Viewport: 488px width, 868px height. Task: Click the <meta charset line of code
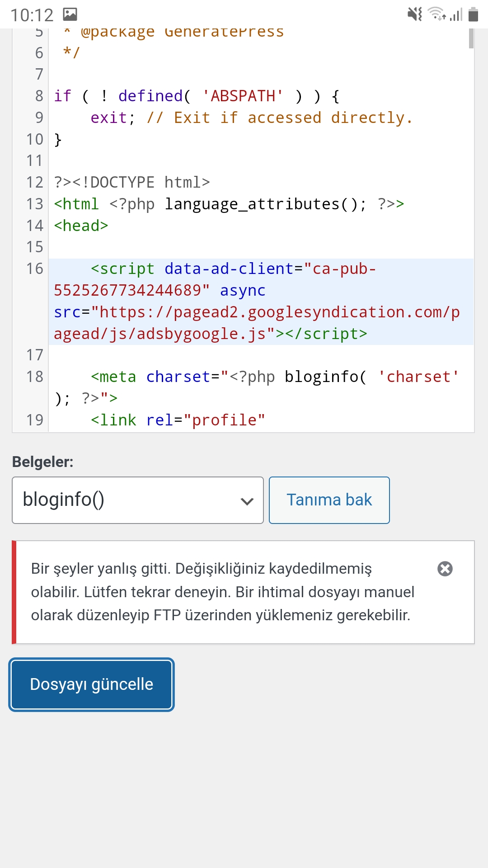(x=257, y=387)
